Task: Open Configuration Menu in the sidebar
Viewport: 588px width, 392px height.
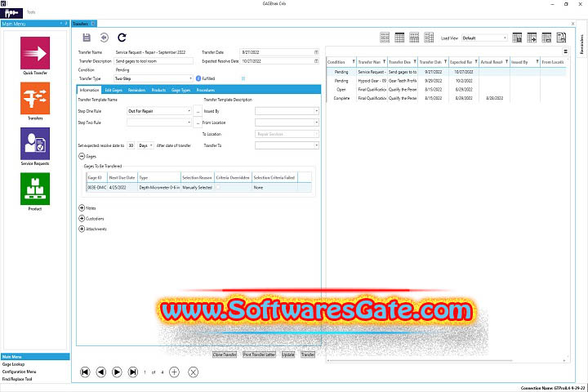Action: tap(19, 372)
